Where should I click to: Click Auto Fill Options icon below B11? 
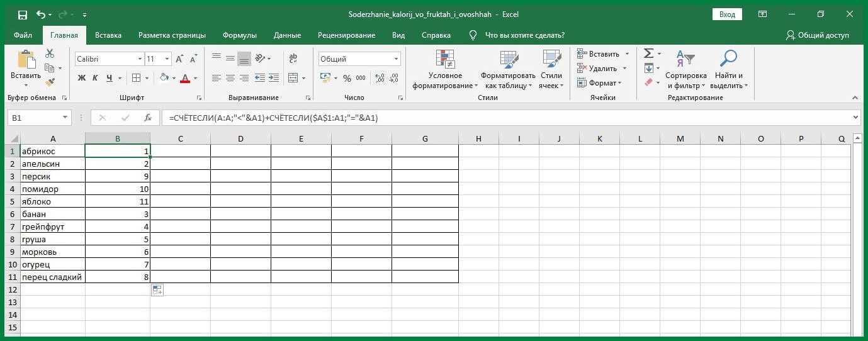click(x=157, y=290)
